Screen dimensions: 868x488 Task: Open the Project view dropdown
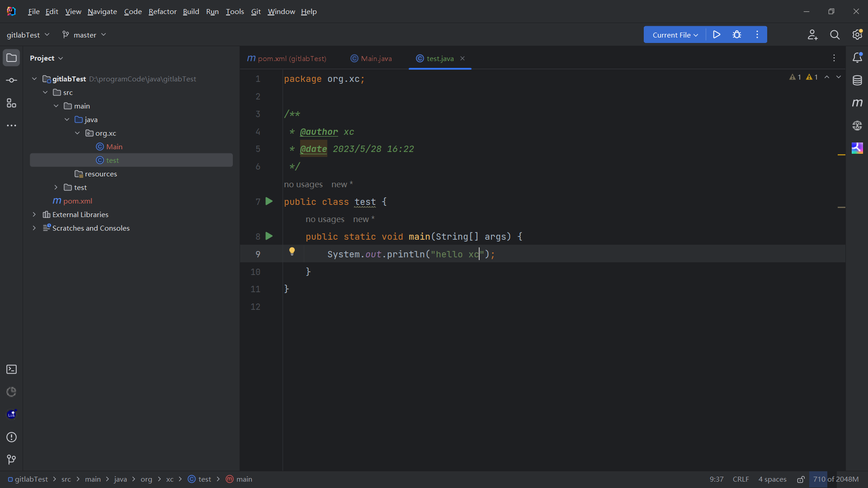(47, 58)
